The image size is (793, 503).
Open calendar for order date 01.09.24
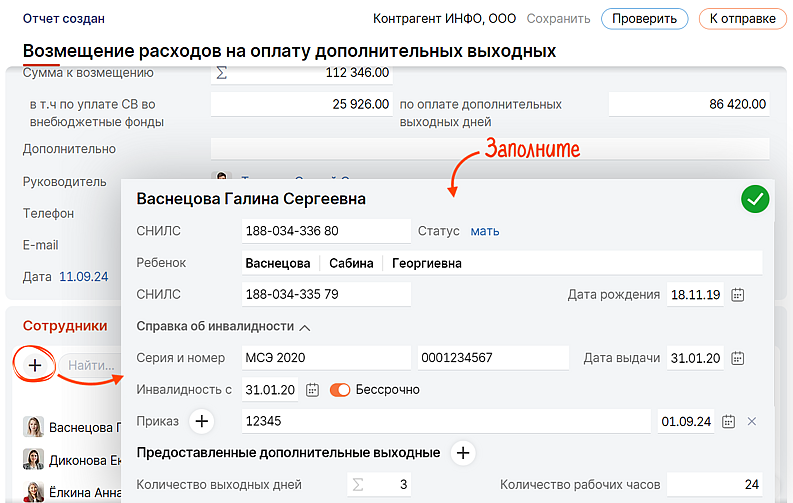(x=729, y=422)
